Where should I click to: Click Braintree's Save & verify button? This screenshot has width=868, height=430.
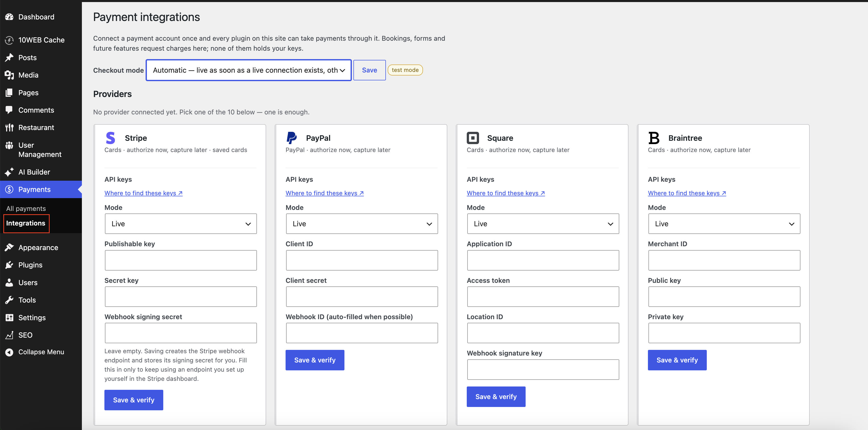(x=677, y=360)
